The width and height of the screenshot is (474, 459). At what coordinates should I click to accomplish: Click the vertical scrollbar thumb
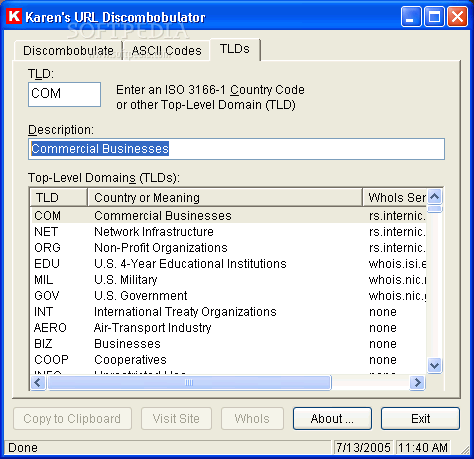point(435,209)
